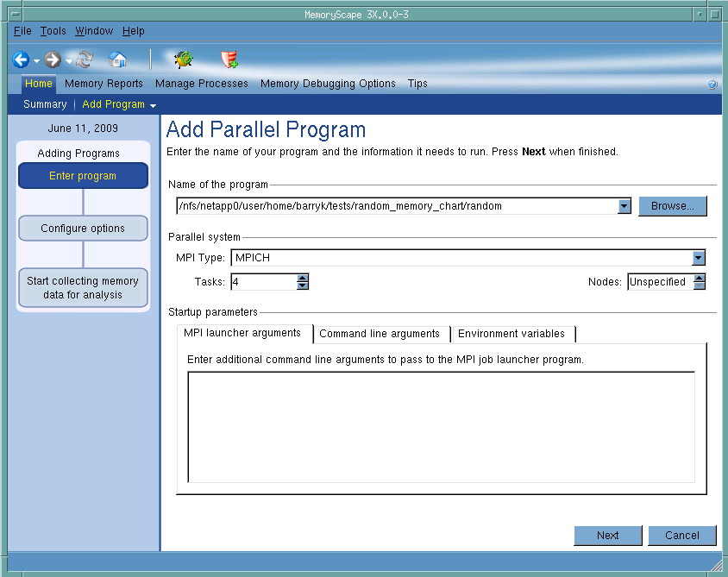This screenshot has width=728, height=577.
Task: Click the bug target debugging icon
Action: pyautogui.click(x=183, y=60)
